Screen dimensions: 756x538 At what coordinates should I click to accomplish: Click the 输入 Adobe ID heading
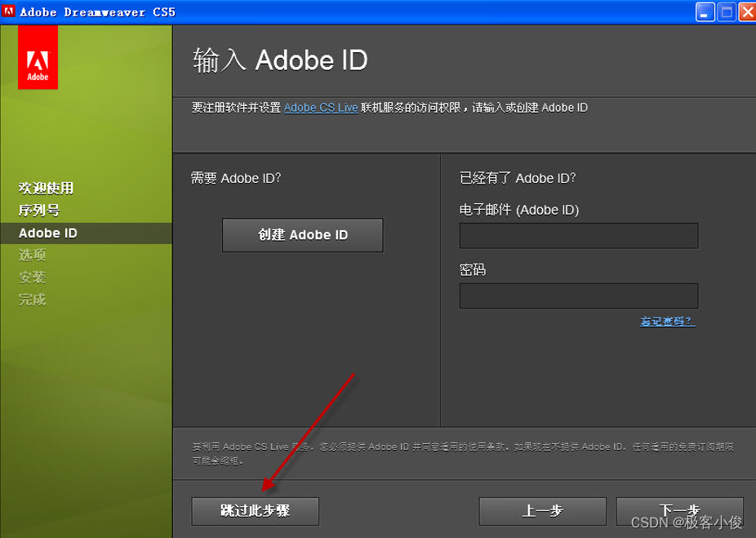(280, 60)
